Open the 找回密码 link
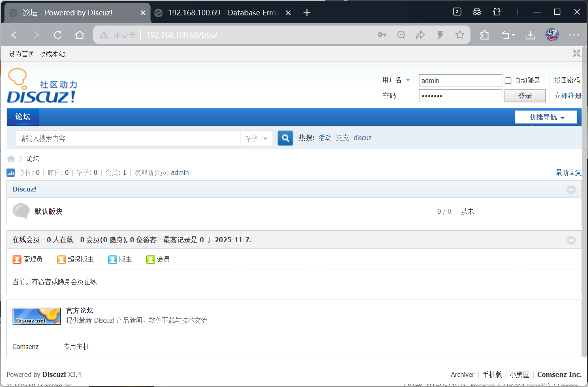Viewport: 588px width, 387px height. [x=567, y=80]
